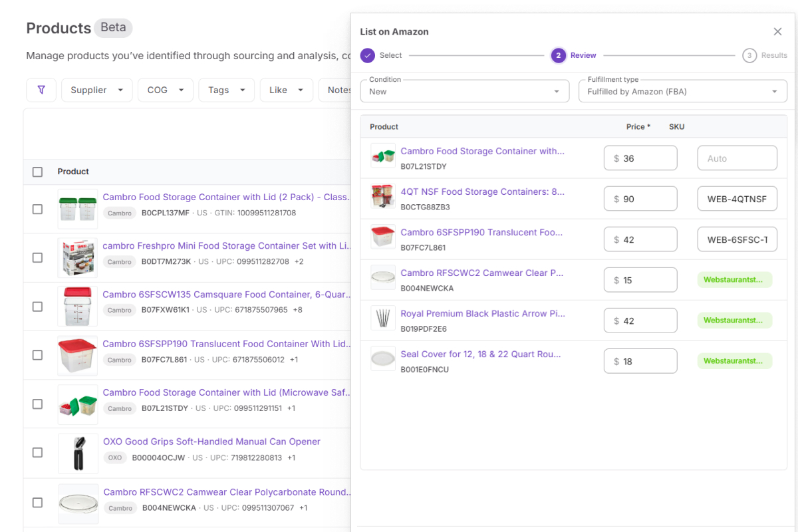Click the Beta badge next to Products
This screenshot has width=798, height=532.
click(112, 27)
